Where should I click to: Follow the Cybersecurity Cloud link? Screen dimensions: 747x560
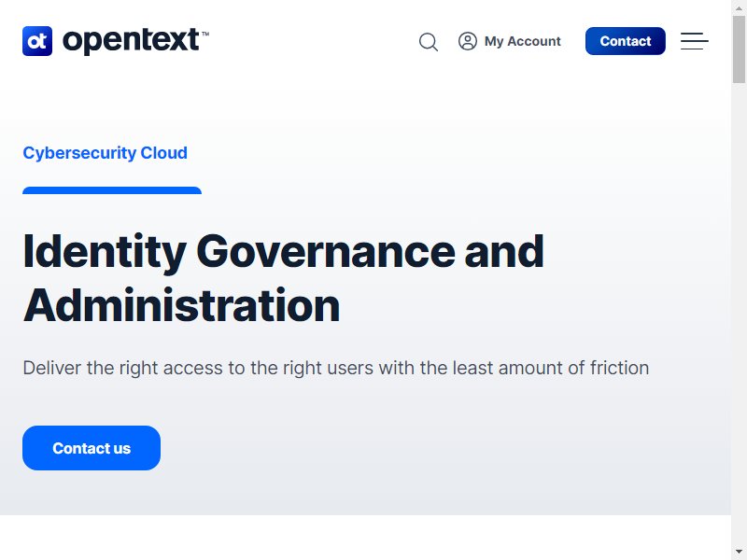[x=106, y=153]
